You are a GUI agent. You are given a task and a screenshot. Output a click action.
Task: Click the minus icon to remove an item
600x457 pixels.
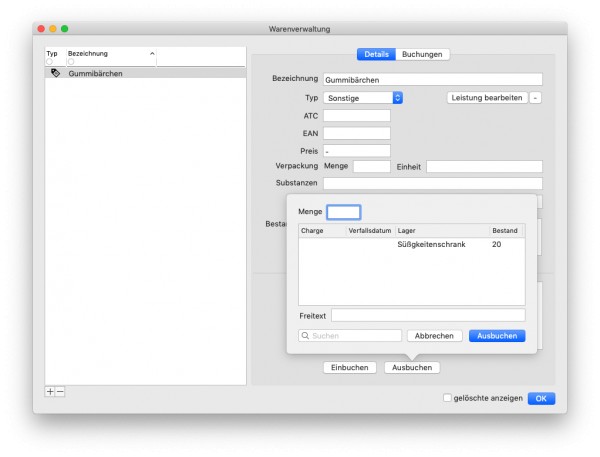point(60,391)
